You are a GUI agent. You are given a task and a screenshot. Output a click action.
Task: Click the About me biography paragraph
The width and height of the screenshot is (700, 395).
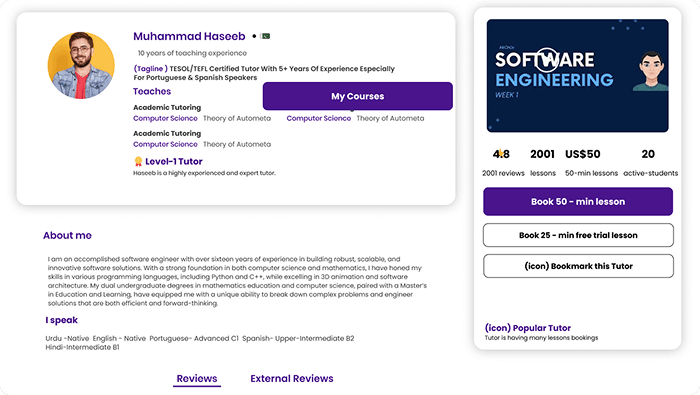[x=237, y=281]
